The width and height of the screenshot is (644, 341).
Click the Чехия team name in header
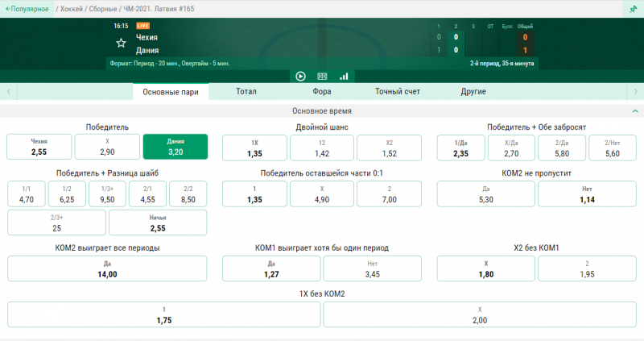pyautogui.click(x=147, y=37)
